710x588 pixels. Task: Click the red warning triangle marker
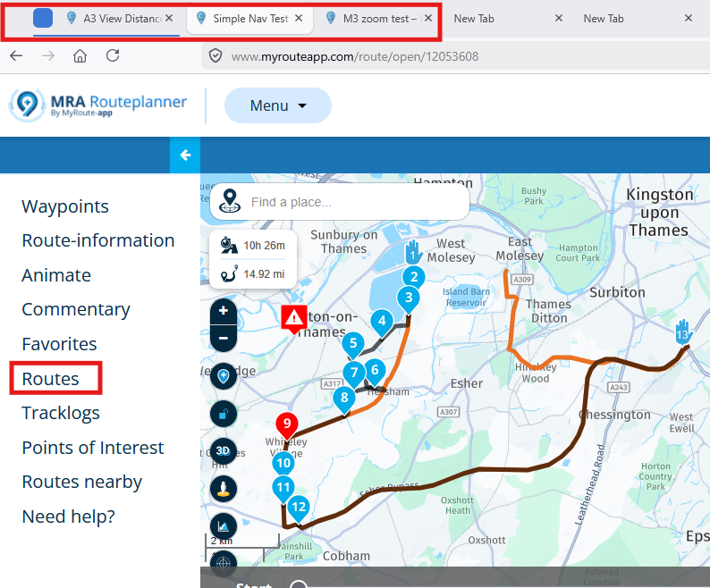tap(293, 317)
